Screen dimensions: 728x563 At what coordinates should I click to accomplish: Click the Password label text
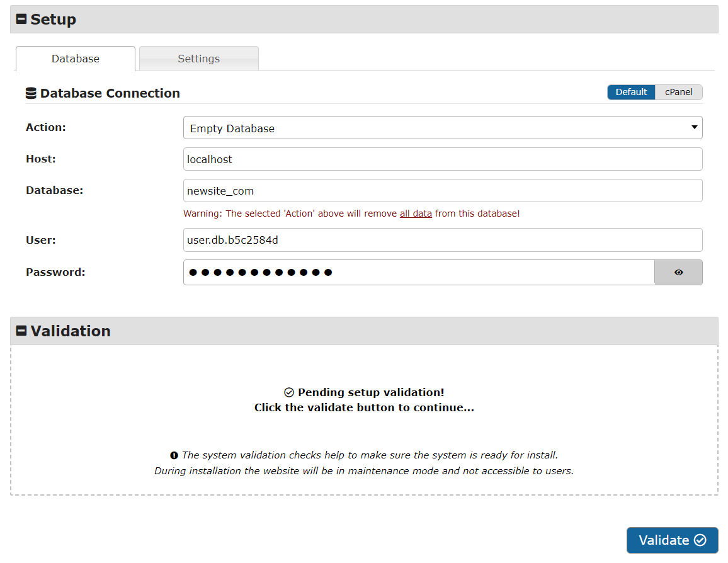click(x=55, y=272)
